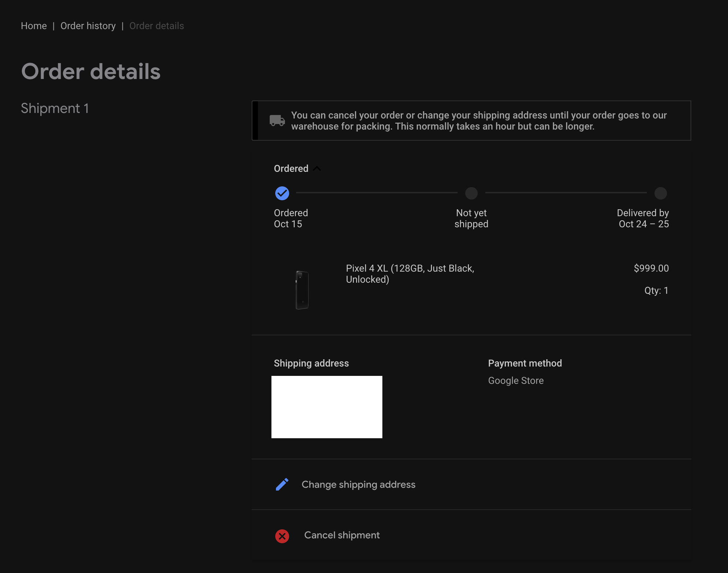Image resolution: width=728 pixels, height=573 pixels.
Task: Collapse the Ordered status chevron
Action: (317, 169)
